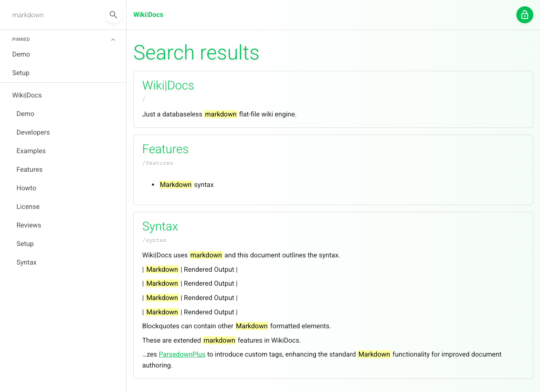The height and width of the screenshot is (392, 540).
Task: Click 'Blockquotes can contain other' sentence
Action: [237, 326]
